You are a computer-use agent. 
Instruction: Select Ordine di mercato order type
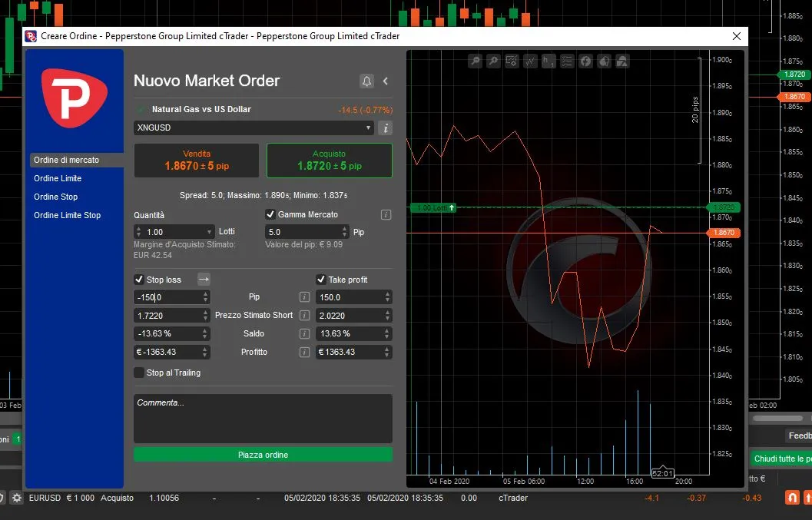(77, 160)
